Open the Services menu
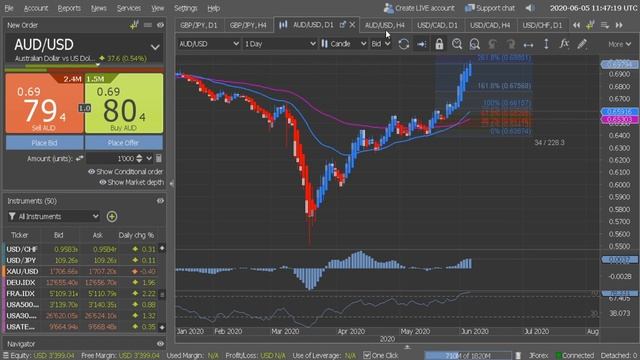 (129, 8)
